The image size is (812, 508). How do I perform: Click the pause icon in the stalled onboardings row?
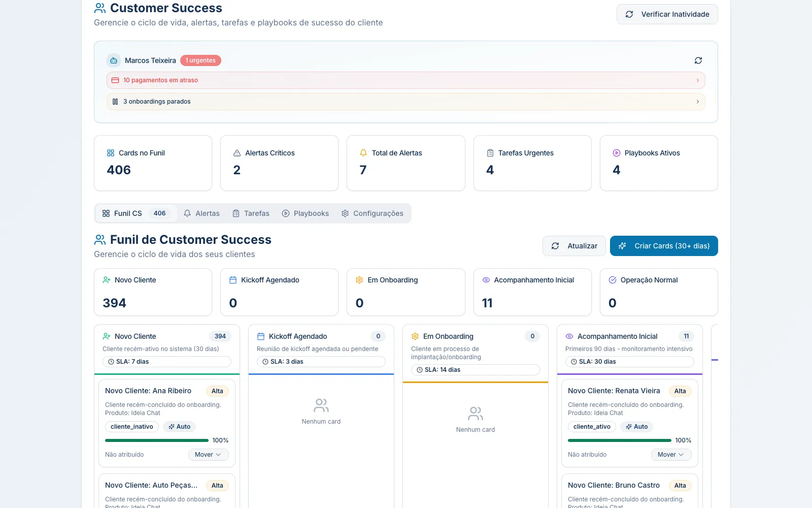[115, 102]
